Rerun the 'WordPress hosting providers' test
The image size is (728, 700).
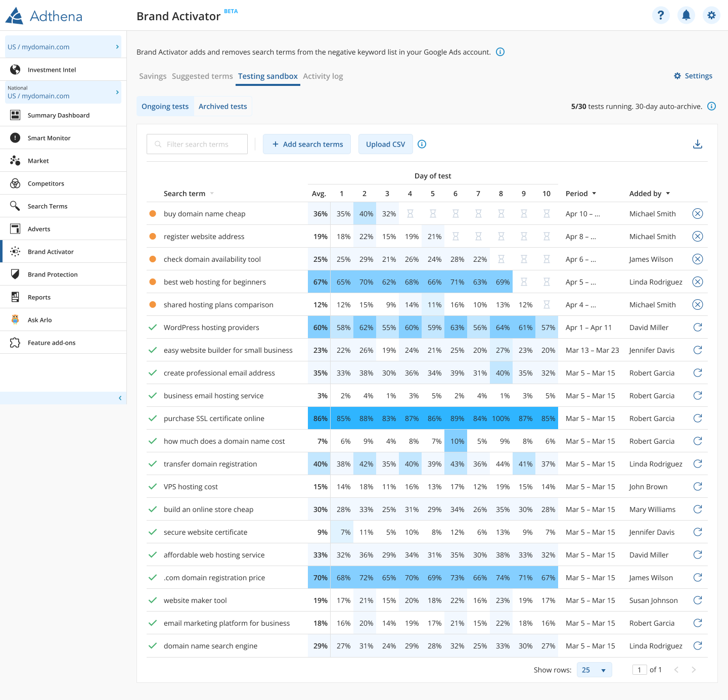pos(697,328)
